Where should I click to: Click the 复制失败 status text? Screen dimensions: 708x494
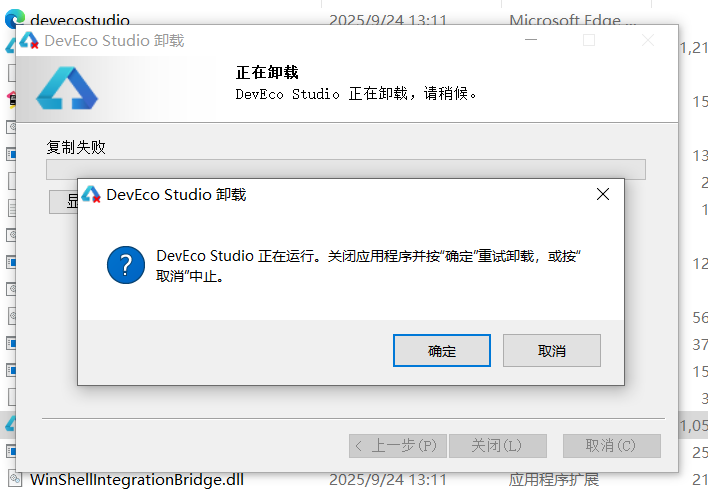pyautogui.click(x=76, y=147)
